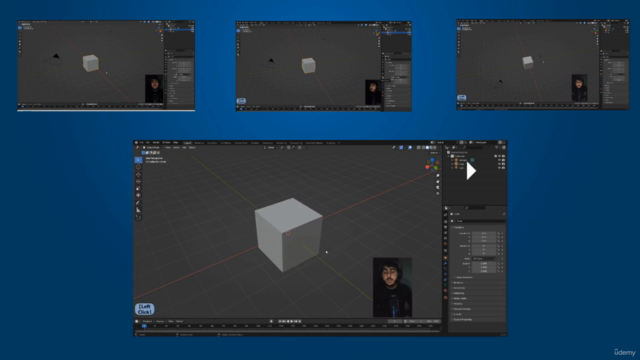Image resolution: width=640 pixels, height=360 pixels.
Task: Select the 3D Cursor tool
Action: click(138, 167)
